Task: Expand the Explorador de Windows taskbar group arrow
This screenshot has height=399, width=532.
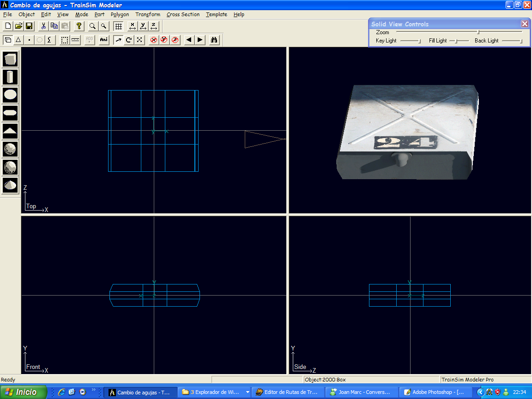Action: (248, 392)
